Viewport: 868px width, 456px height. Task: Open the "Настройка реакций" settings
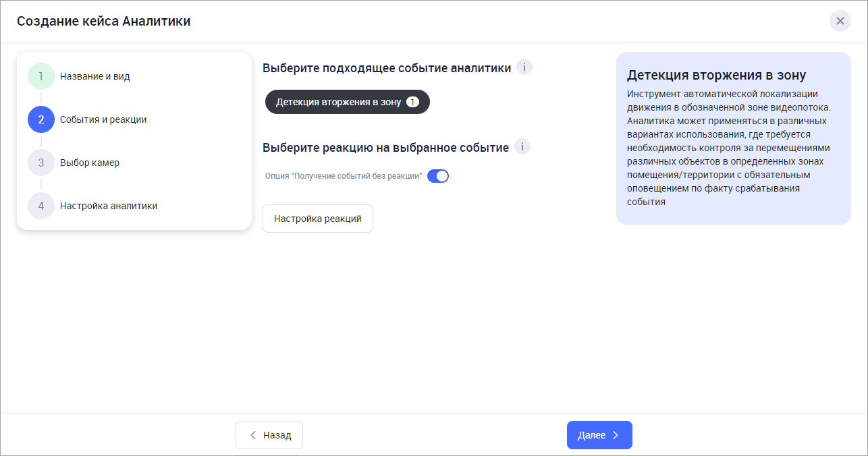tap(317, 219)
